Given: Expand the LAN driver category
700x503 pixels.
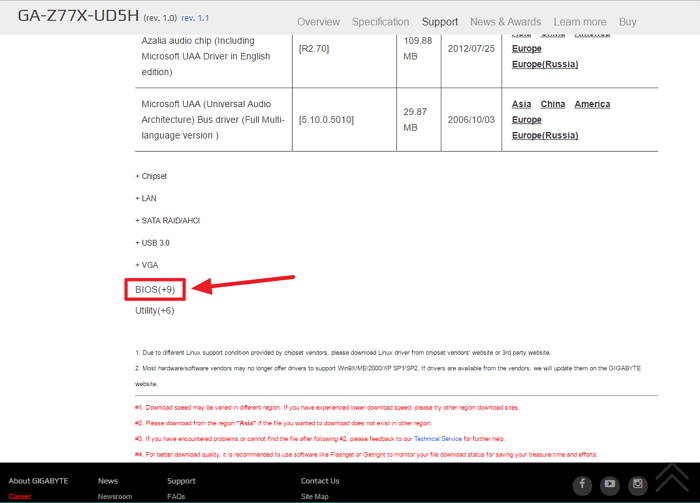Looking at the screenshot, I should pyautogui.click(x=146, y=198).
